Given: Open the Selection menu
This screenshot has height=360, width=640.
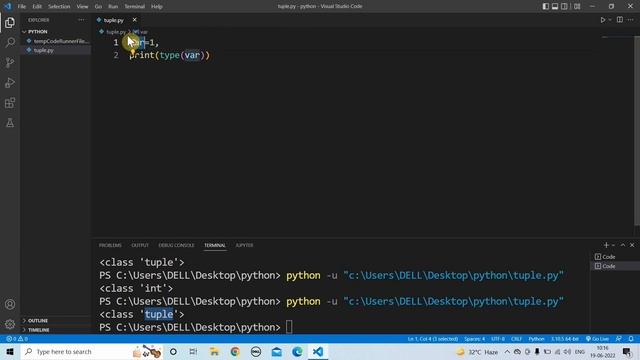Looking at the screenshot, I should point(59,6).
